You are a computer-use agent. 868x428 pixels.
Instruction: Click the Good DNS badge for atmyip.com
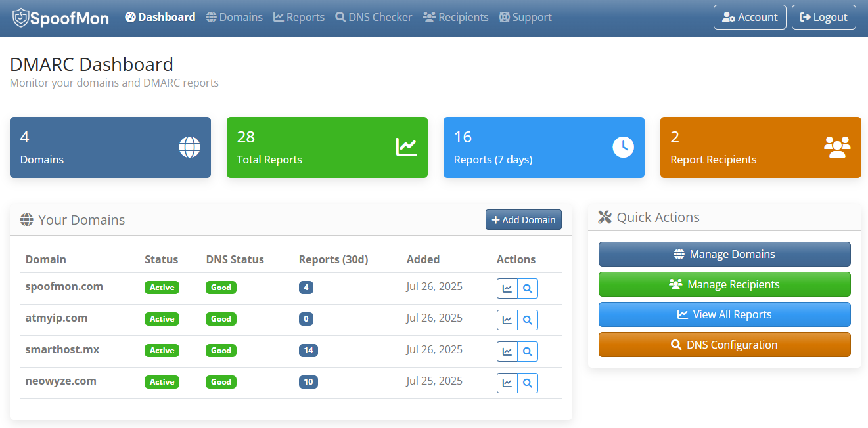click(x=221, y=319)
